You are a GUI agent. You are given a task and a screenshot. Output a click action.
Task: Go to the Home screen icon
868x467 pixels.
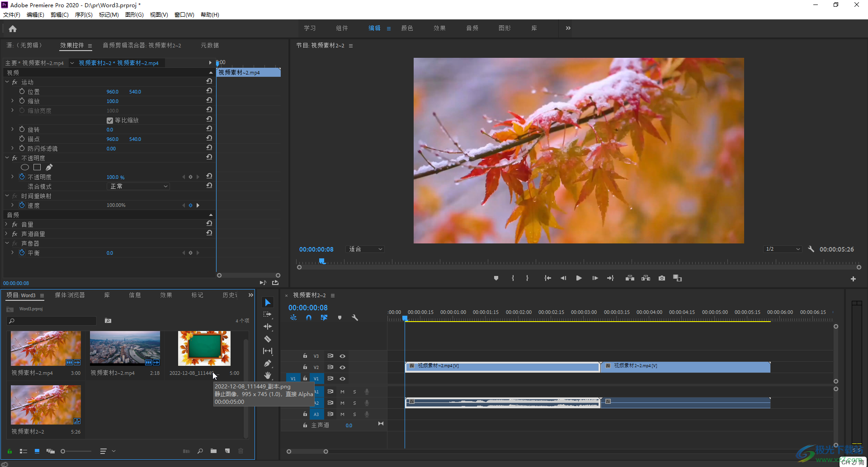[13, 29]
